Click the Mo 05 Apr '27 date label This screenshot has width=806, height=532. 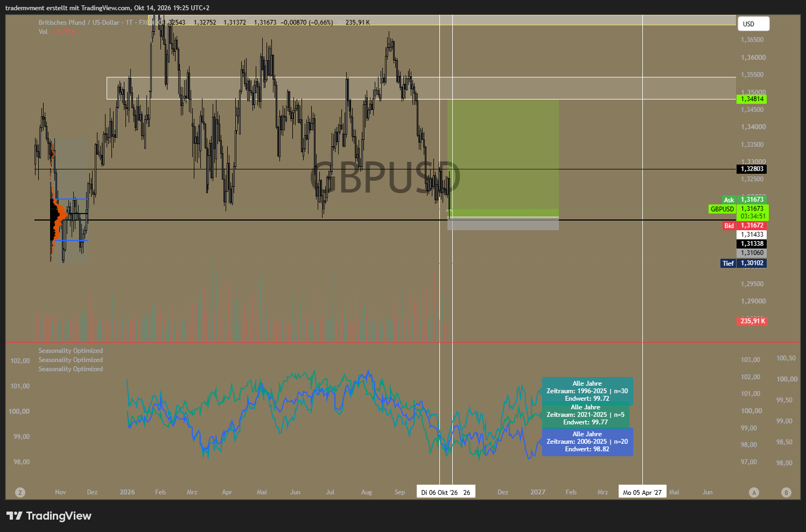[642, 492]
